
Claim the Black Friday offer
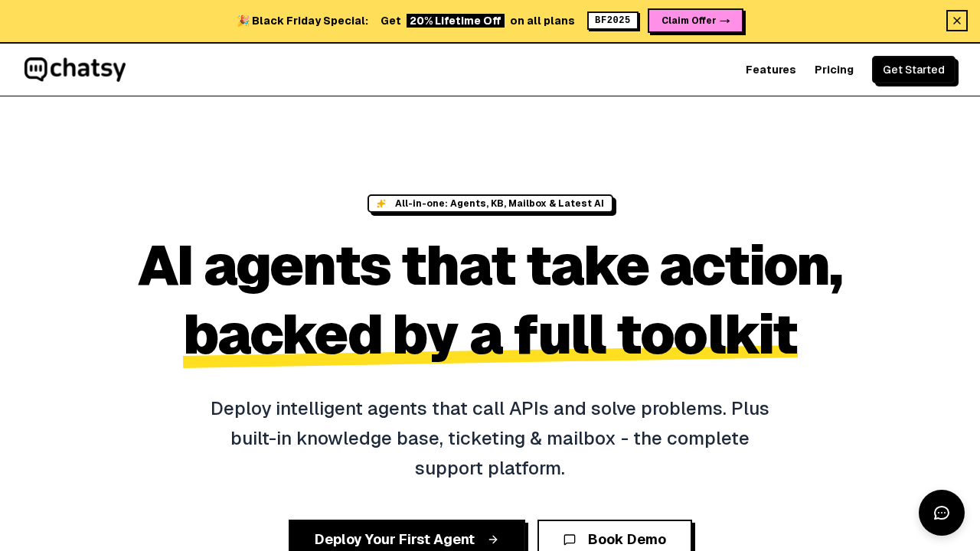695,21
